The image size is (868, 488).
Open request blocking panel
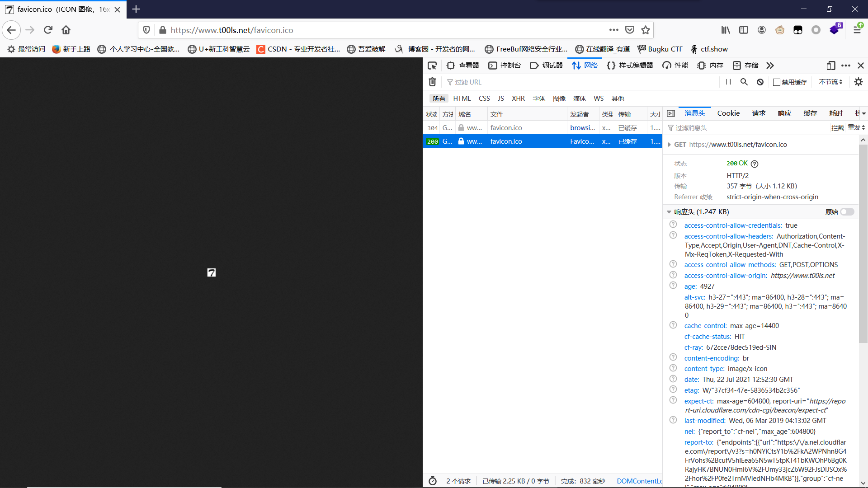[x=760, y=82]
